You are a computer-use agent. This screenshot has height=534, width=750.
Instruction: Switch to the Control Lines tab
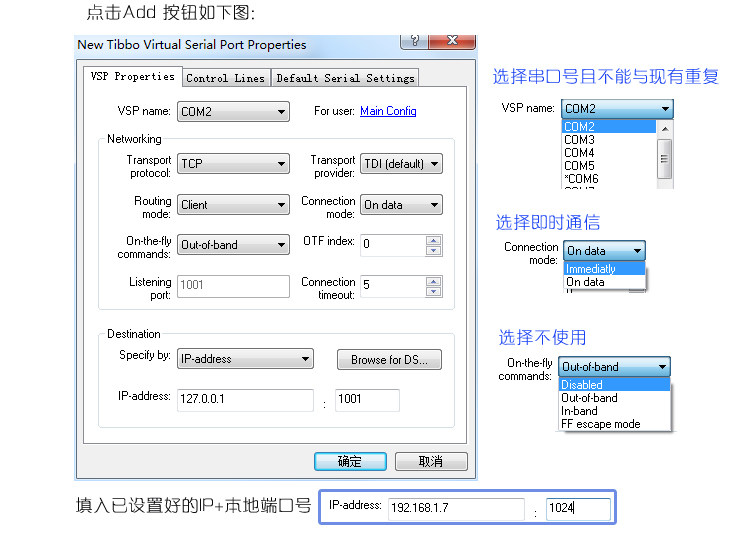[225, 78]
